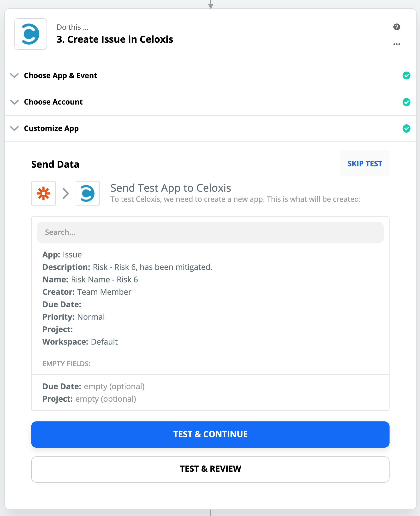Click the green checkmark beside Choose App & Event
The width and height of the screenshot is (420, 516).
coord(406,76)
